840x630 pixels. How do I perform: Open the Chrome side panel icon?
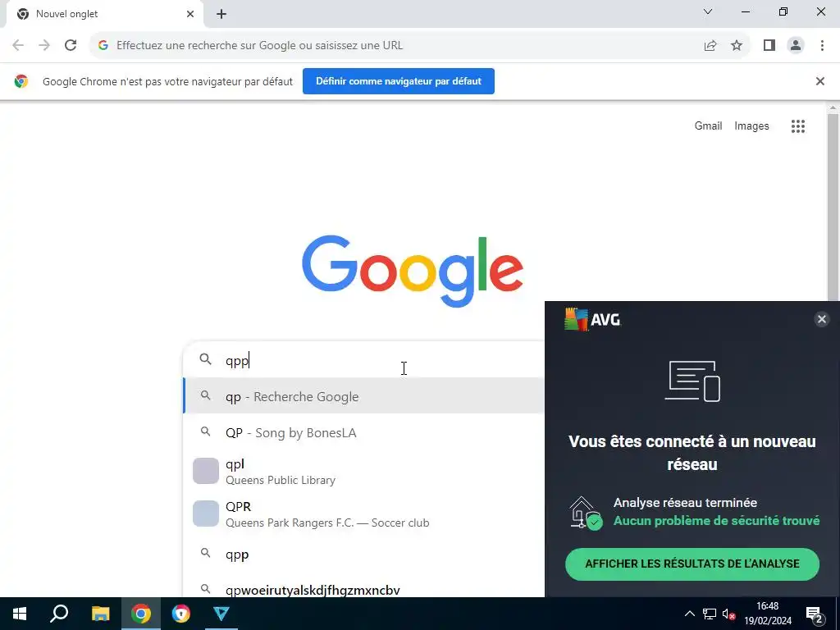pos(769,46)
